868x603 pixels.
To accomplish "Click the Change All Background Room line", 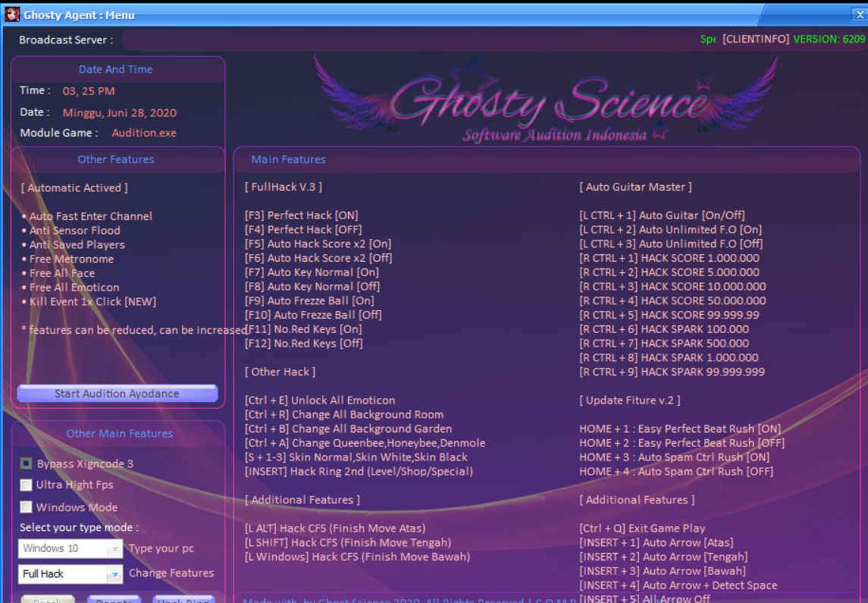I will 344,415.
